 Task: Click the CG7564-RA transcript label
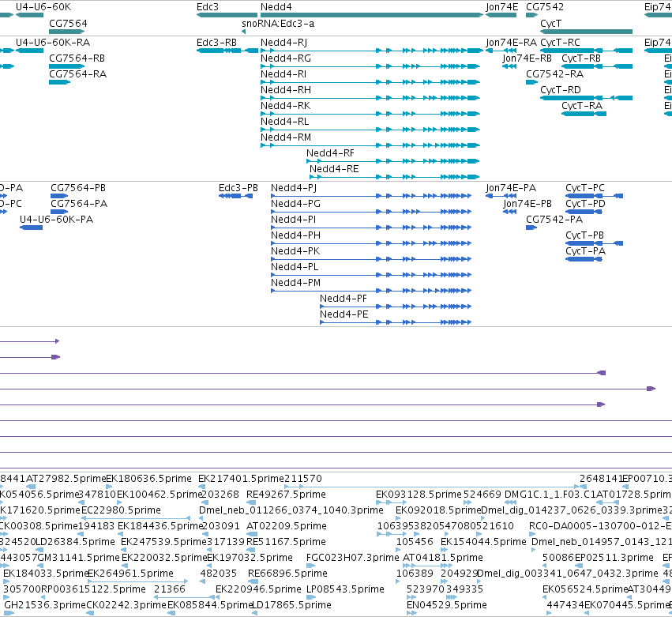pyautogui.click(x=77, y=74)
